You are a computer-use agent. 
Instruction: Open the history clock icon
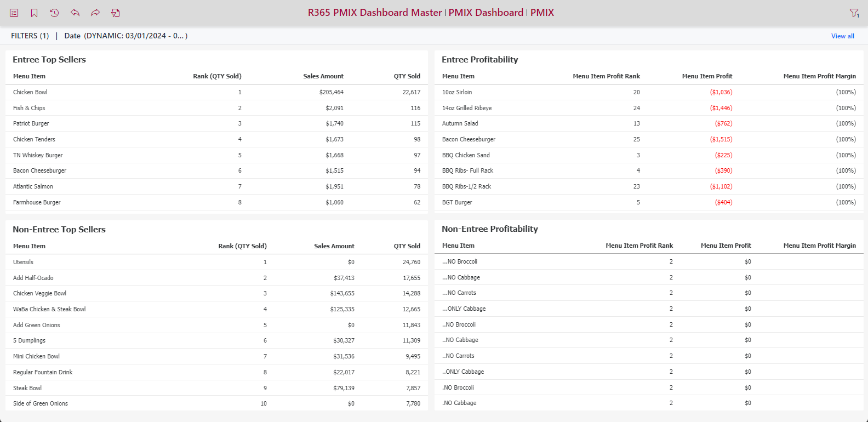click(x=54, y=13)
